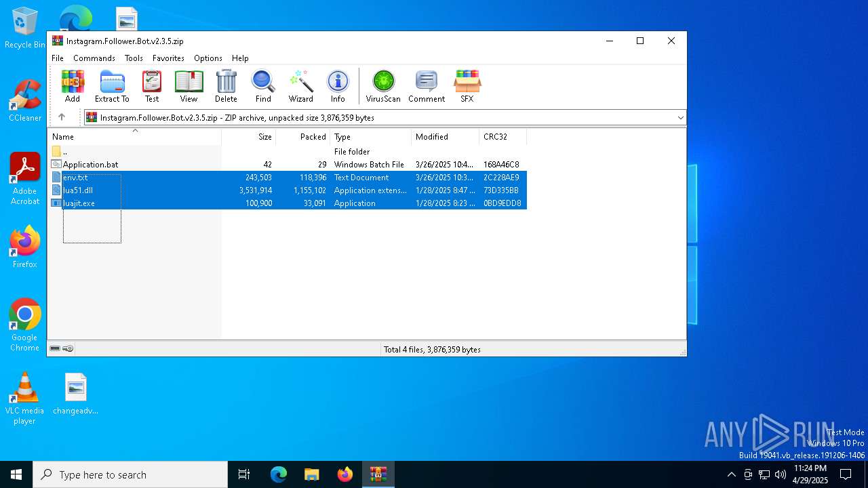This screenshot has height=488, width=868.
Task: Open the File menu
Action: (x=58, y=58)
